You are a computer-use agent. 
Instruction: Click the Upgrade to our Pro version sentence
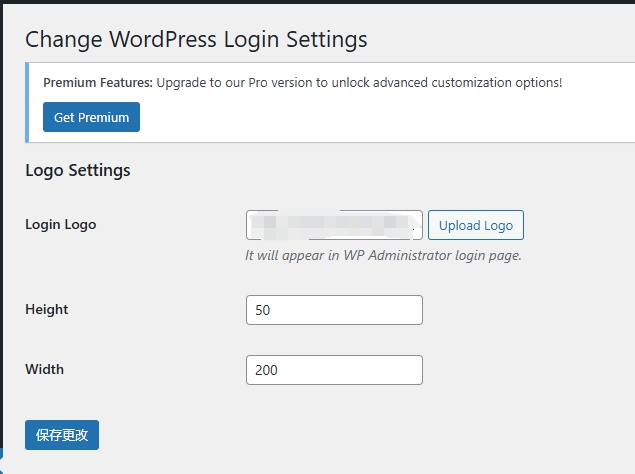(360, 82)
